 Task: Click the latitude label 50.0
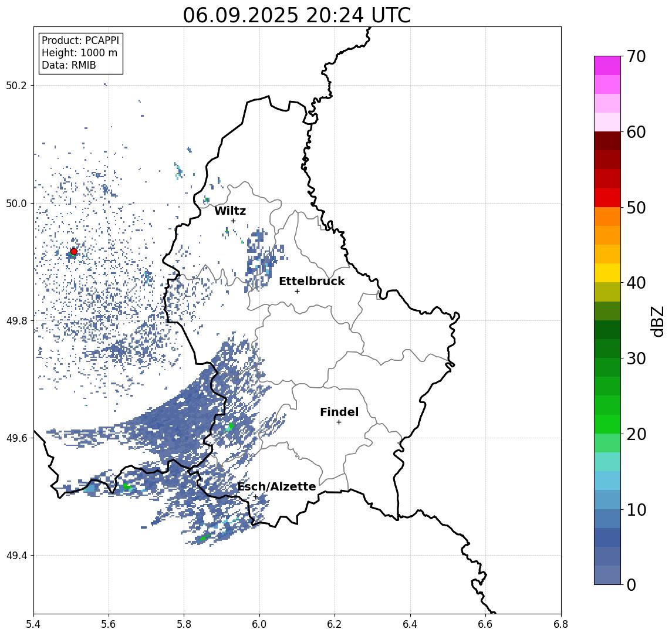[16, 203]
